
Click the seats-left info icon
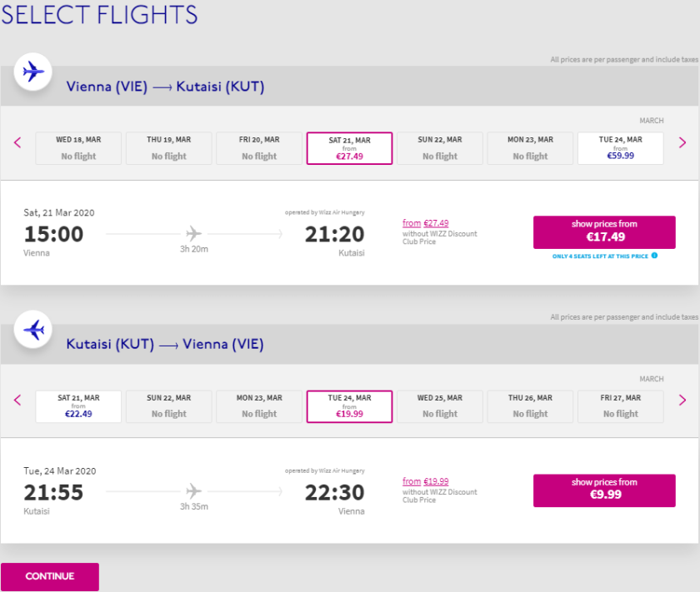coord(654,256)
